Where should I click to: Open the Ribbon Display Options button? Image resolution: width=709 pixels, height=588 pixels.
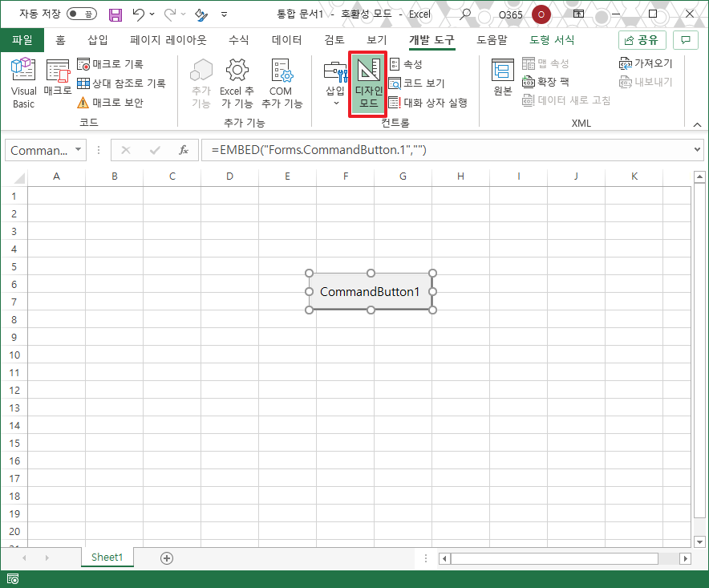[x=578, y=14]
